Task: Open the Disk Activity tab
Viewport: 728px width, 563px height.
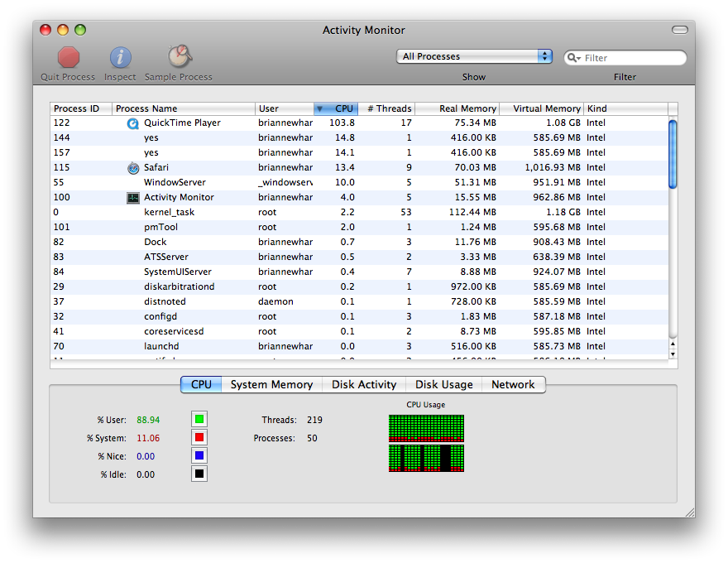Action: pyautogui.click(x=364, y=385)
